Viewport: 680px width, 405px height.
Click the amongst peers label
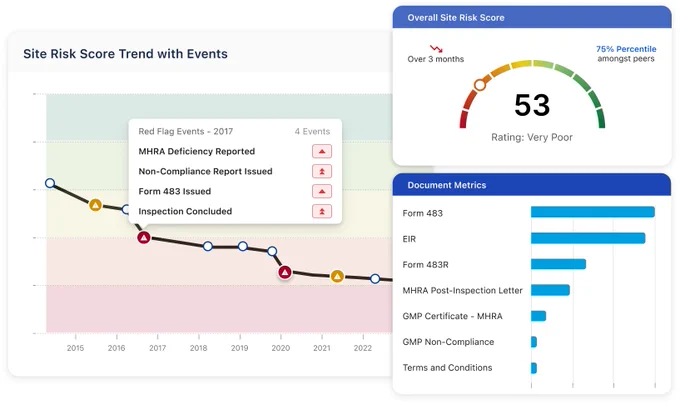coord(626,59)
